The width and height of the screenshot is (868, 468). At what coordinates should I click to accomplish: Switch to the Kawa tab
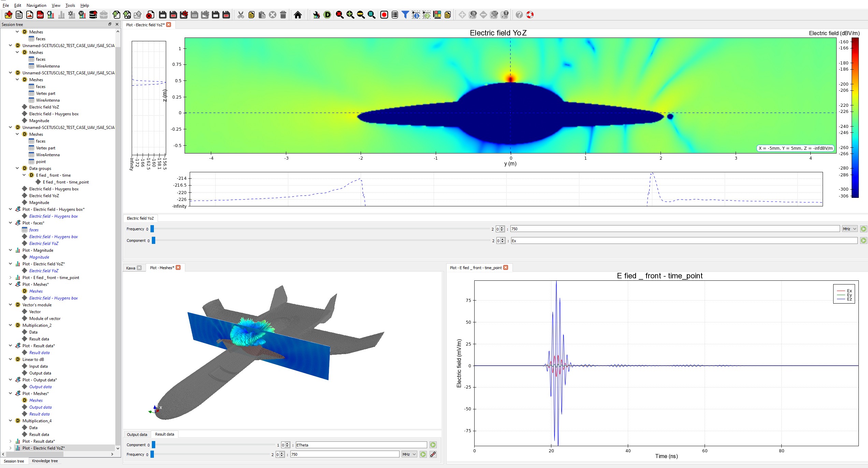click(x=131, y=268)
